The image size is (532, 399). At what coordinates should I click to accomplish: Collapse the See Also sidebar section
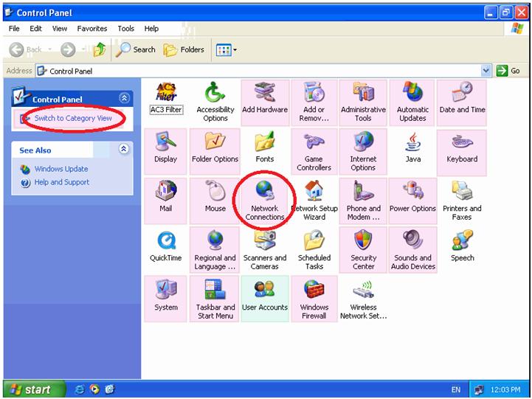pyautogui.click(x=124, y=149)
